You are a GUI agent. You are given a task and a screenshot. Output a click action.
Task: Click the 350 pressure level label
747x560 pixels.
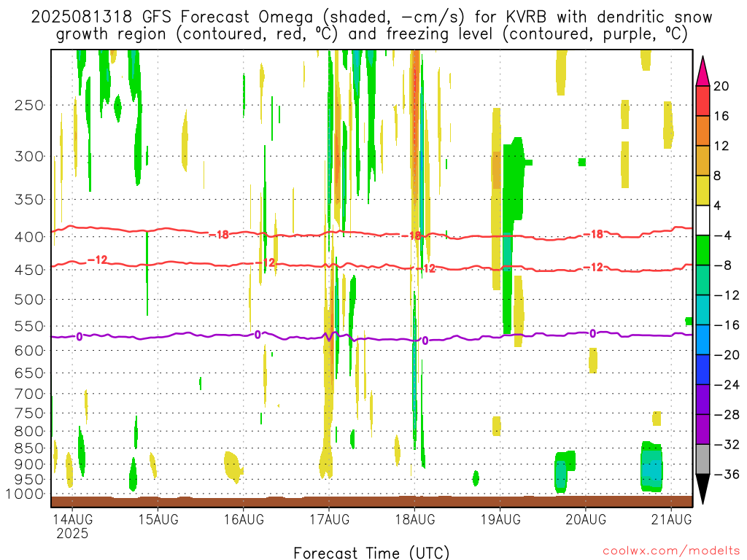29,200
